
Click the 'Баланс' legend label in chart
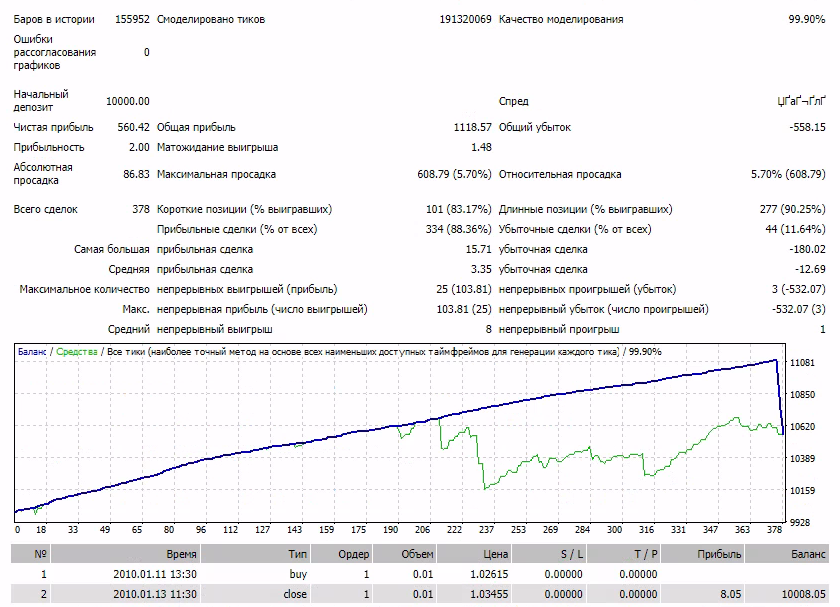tap(32, 352)
